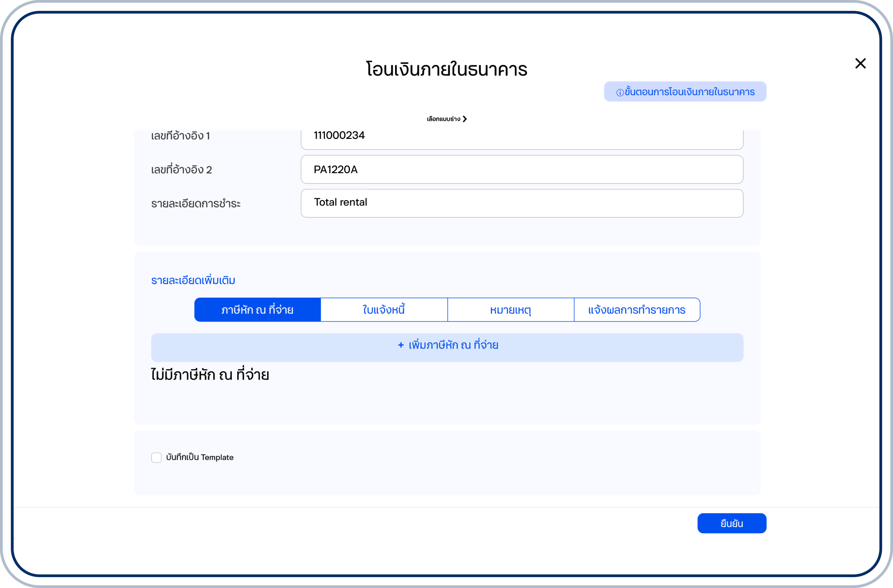
Task: Click the plus icon for adding withholding tax
Action: coord(400,345)
